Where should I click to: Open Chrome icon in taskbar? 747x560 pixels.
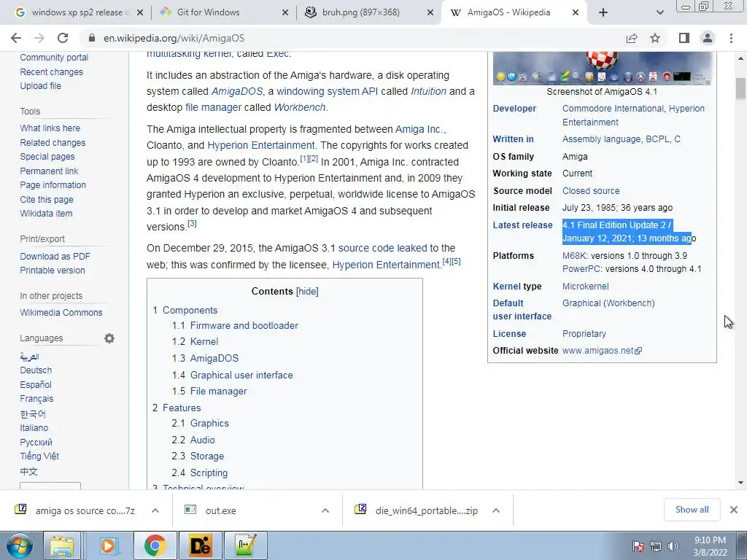[x=155, y=545]
